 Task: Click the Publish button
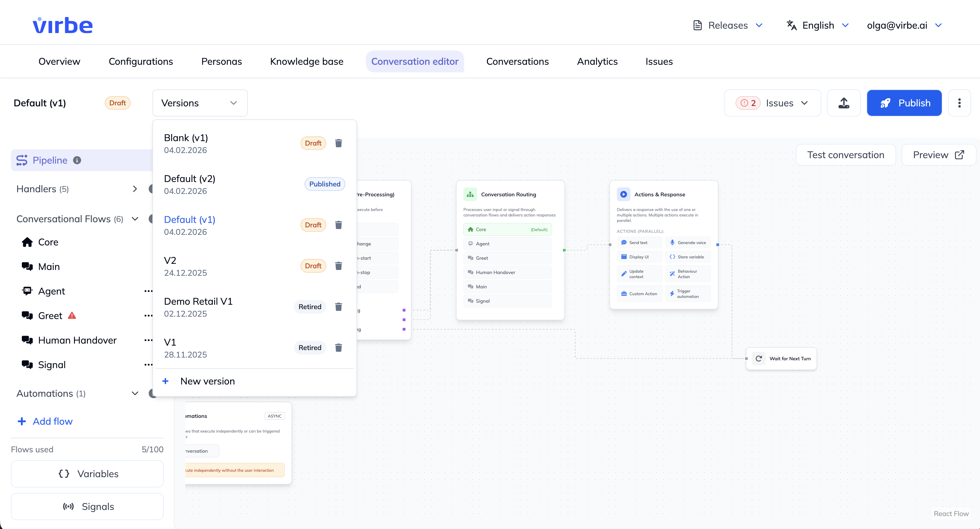coord(904,103)
